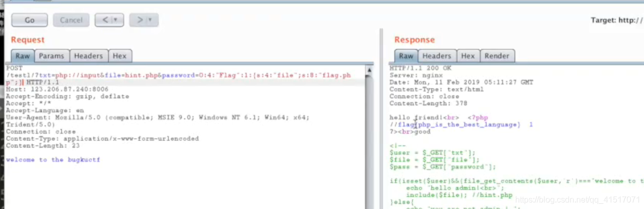Click the '$pass = $_GET' code line
This screenshot has height=209, width=644.
coord(443,167)
